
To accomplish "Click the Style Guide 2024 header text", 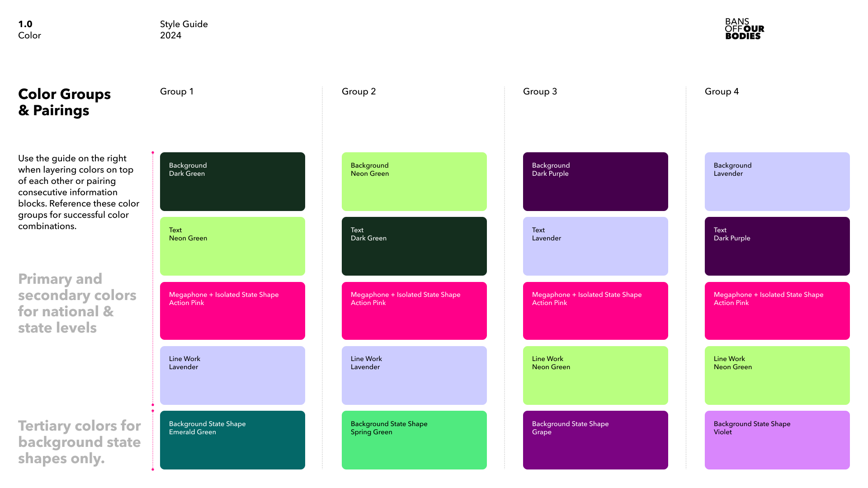I will click(184, 30).
